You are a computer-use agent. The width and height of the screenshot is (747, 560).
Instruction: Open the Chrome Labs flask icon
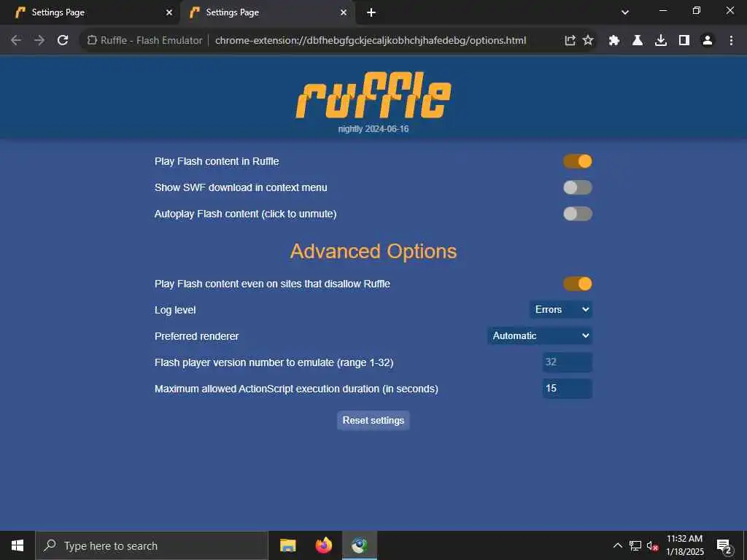(x=638, y=41)
